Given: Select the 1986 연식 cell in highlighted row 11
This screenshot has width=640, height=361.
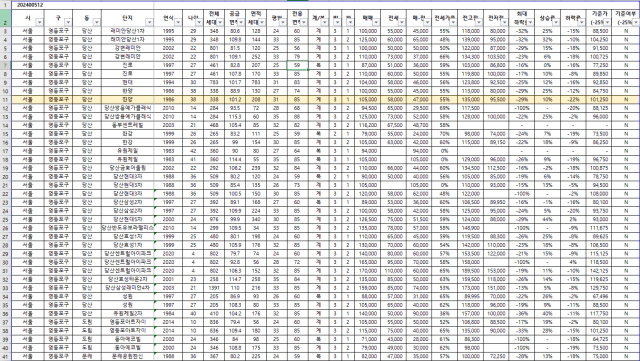Looking at the screenshot, I should [168, 100].
